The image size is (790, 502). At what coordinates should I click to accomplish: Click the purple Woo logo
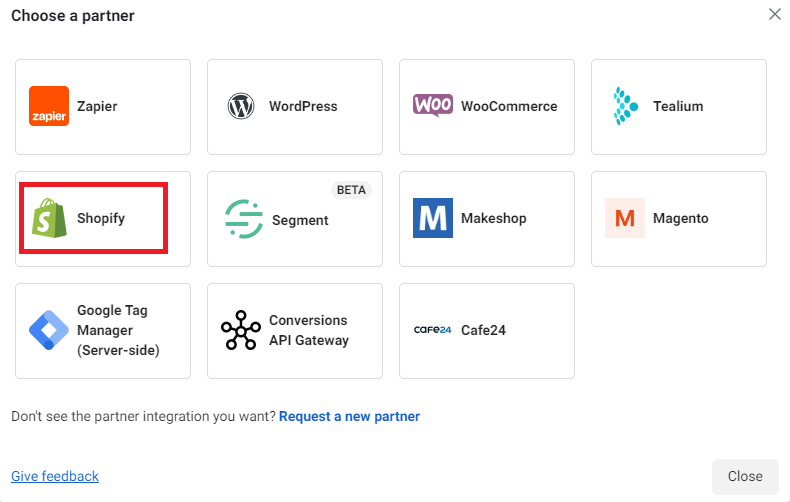click(x=433, y=105)
